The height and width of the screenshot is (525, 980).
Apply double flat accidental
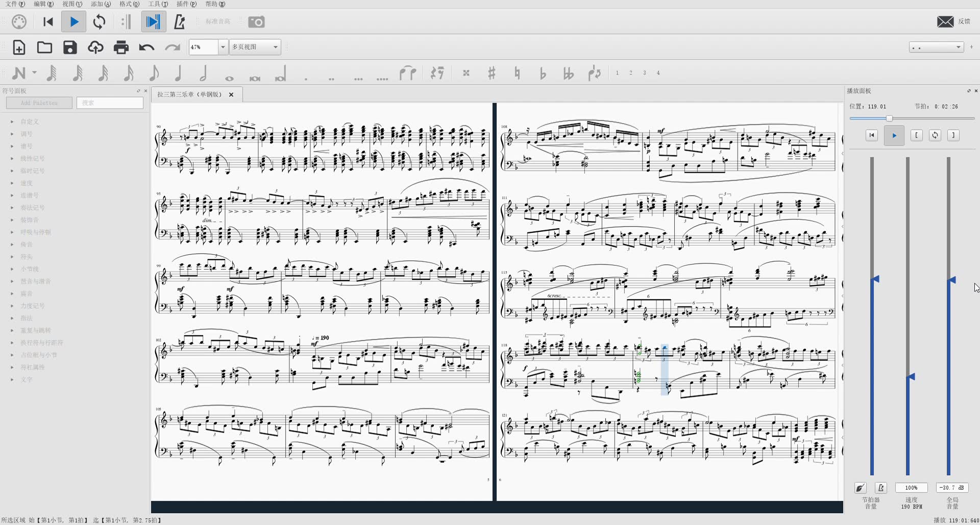pyautogui.click(x=568, y=74)
